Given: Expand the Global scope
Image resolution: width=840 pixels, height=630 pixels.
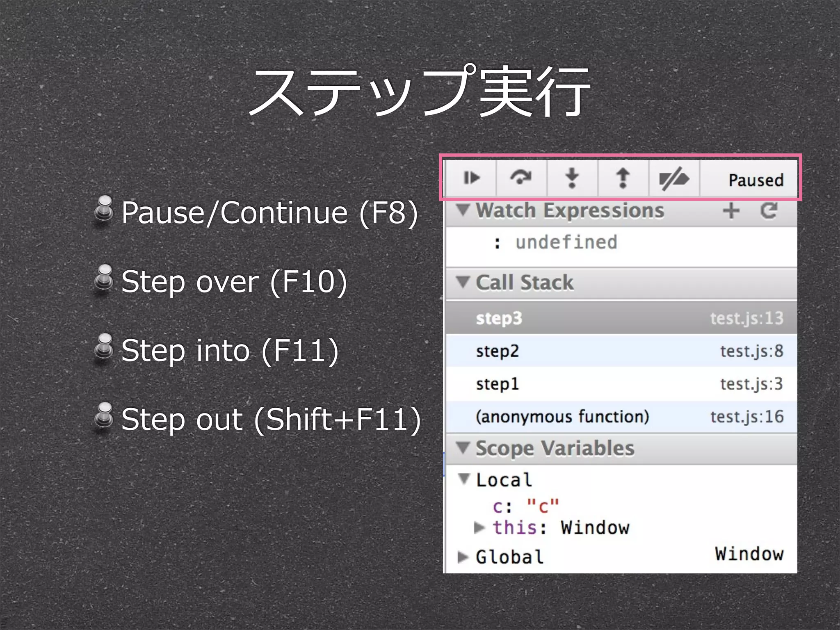Looking at the screenshot, I should 463,557.
